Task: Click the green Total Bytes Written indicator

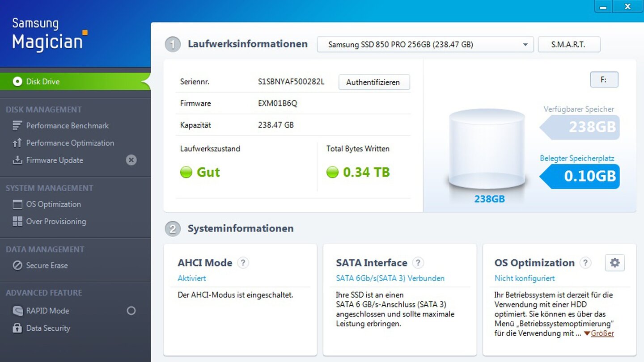Action: (332, 172)
